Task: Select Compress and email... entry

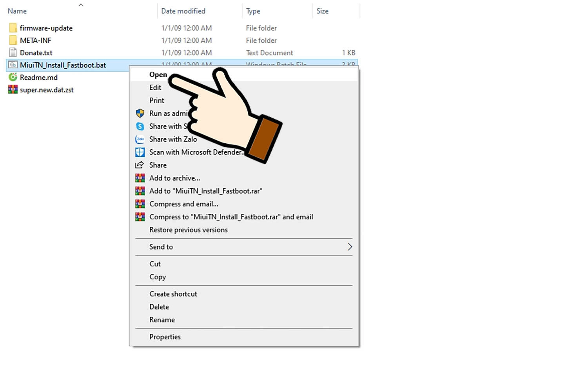Action: click(184, 204)
